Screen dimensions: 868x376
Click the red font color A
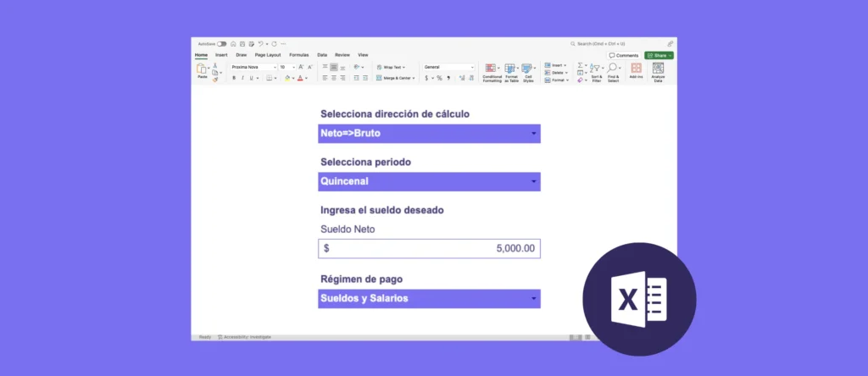pos(300,78)
